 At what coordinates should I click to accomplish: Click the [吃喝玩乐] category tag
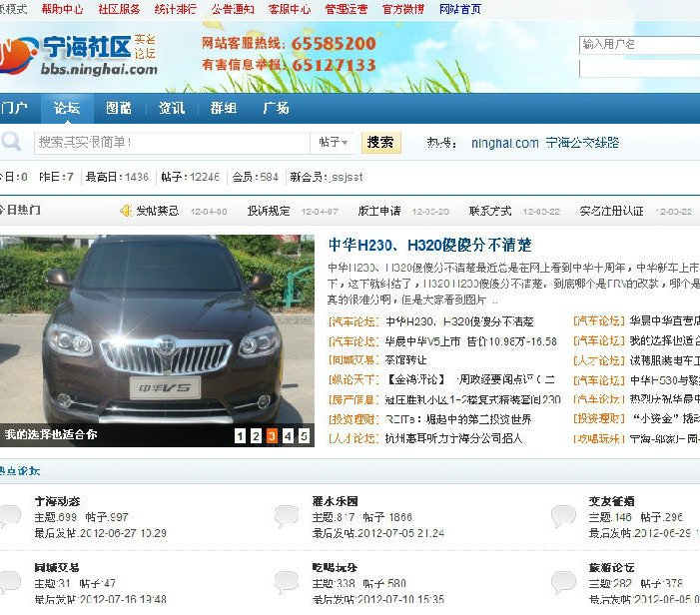599,438
